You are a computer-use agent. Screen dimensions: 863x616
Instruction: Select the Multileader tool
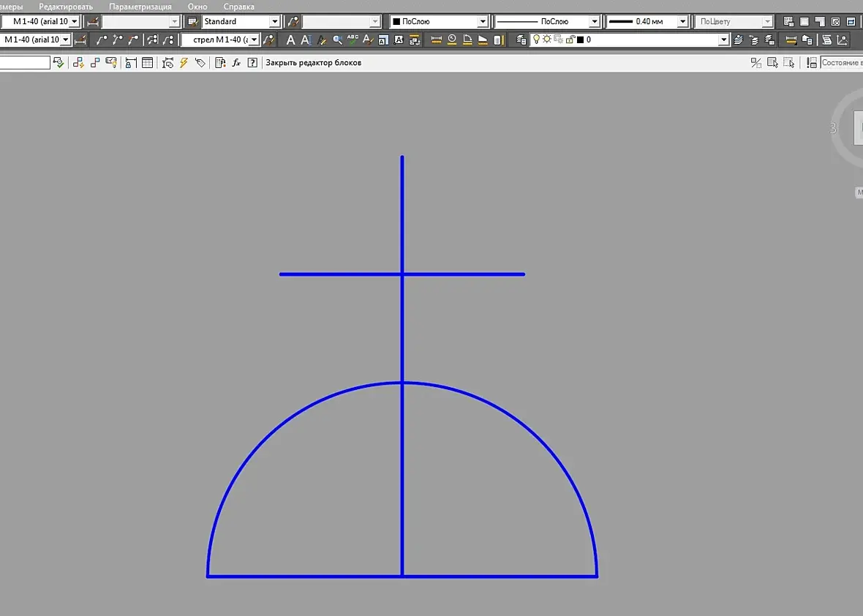(x=101, y=40)
